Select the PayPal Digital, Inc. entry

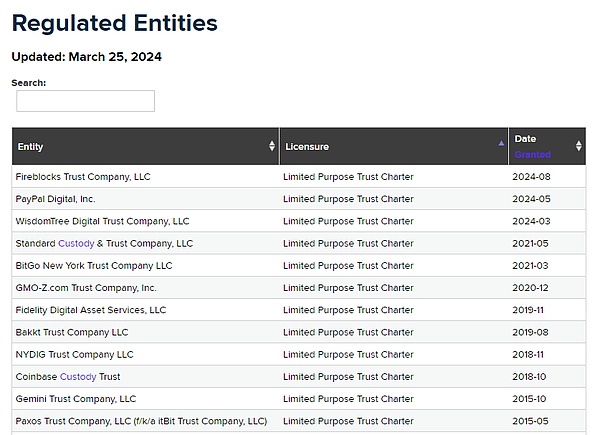pyautogui.click(x=56, y=199)
